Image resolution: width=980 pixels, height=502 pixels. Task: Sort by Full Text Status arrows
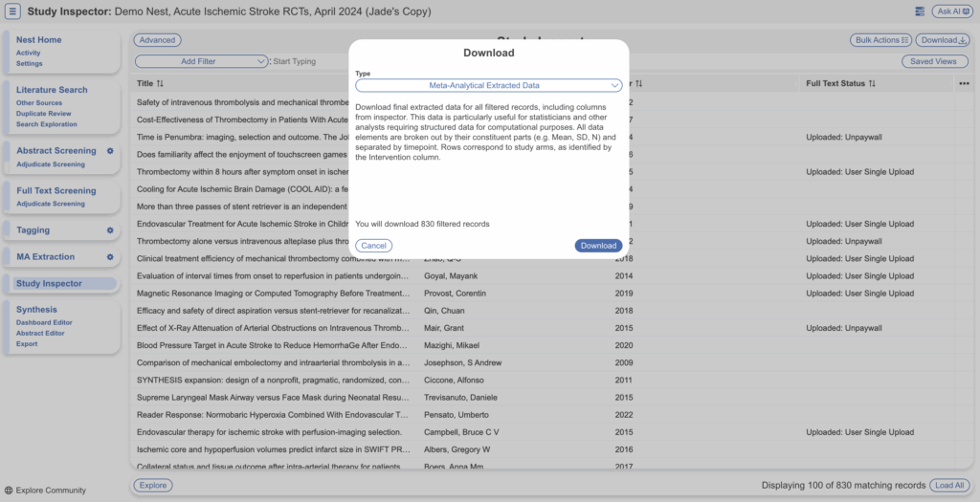(x=873, y=83)
